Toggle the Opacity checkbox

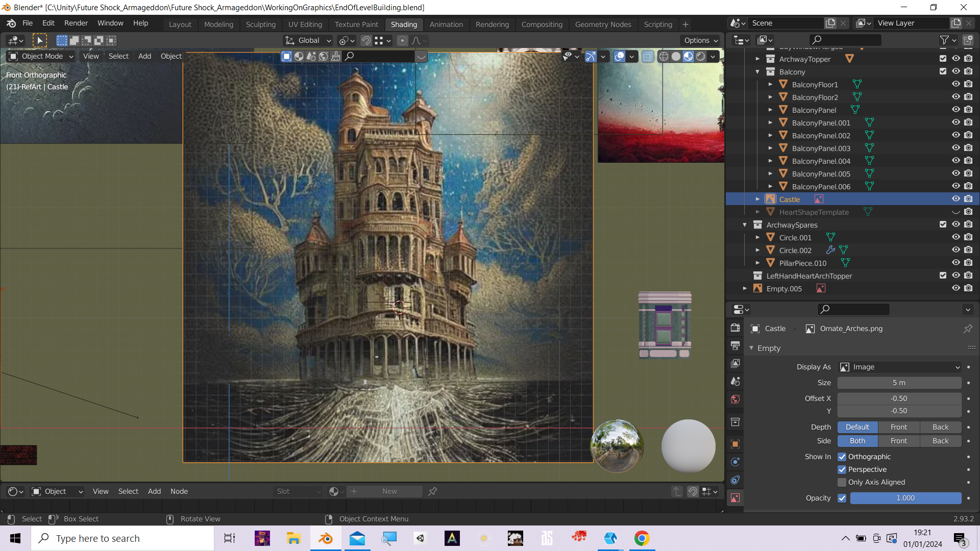[842, 498]
